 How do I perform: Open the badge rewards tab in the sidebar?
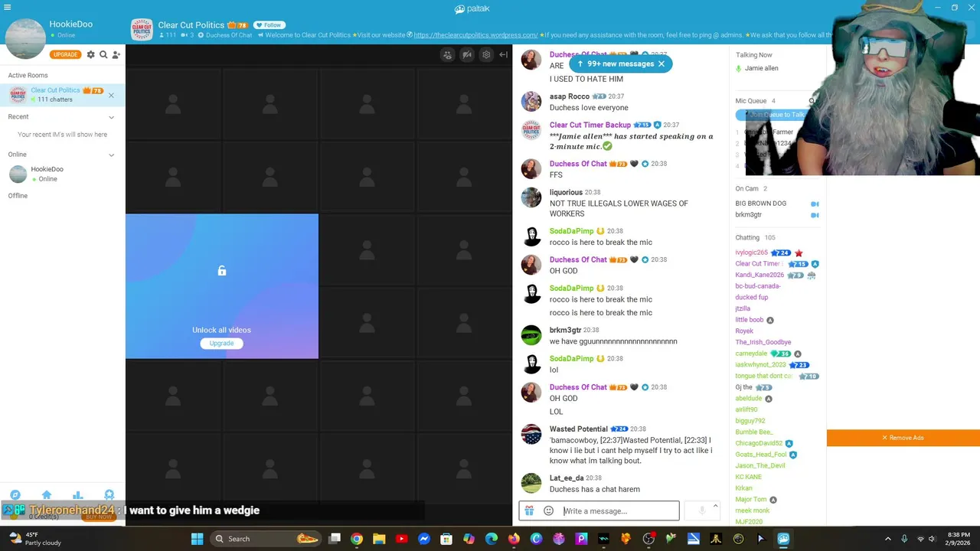[x=109, y=495]
